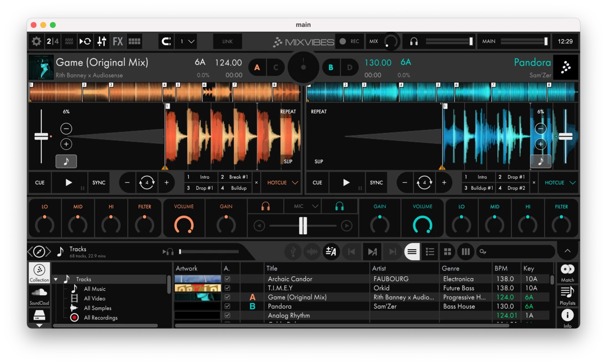Toggle SYNC on deck A
The height and width of the screenshot is (364, 607).
pyautogui.click(x=99, y=182)
